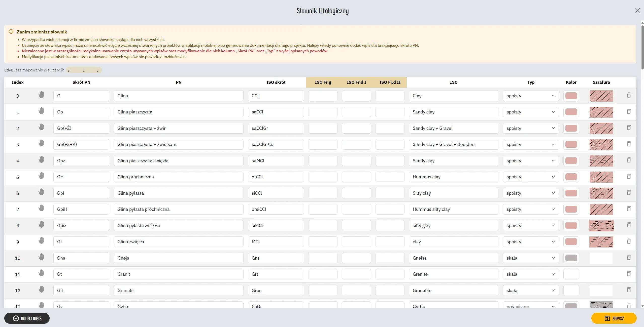Close the Słownik Litologiczny dialog
Image resolution: width=644 pixels, height=327 pixels.
point(637,10)
